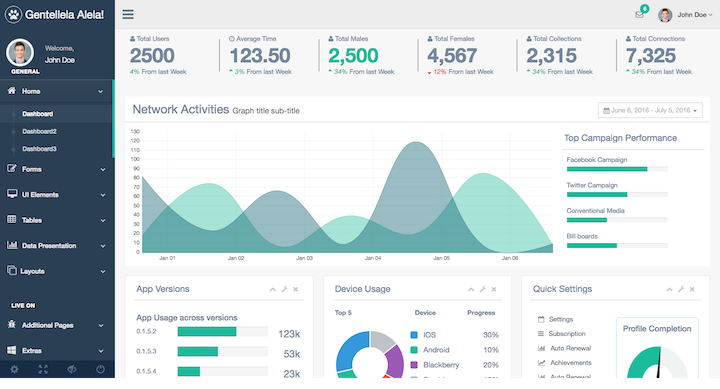Screen dimensions: 720x389
Task: Click the logout power icon in sidebar footer
Action: tap(100, 369)
